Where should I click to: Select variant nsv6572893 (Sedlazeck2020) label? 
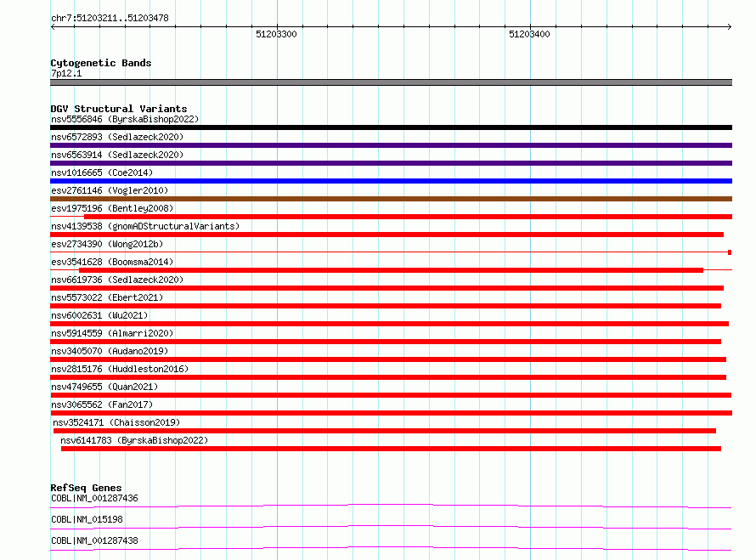click(117, 137)
